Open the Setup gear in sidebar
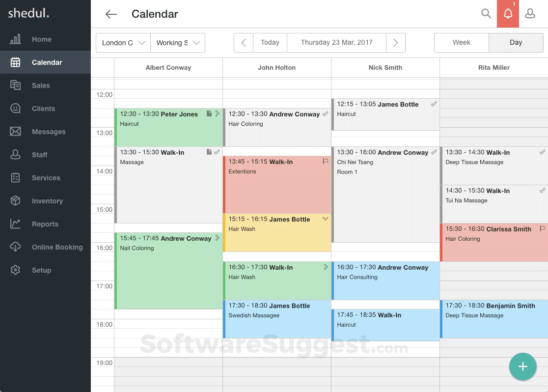548x392 pixels. 16,270
